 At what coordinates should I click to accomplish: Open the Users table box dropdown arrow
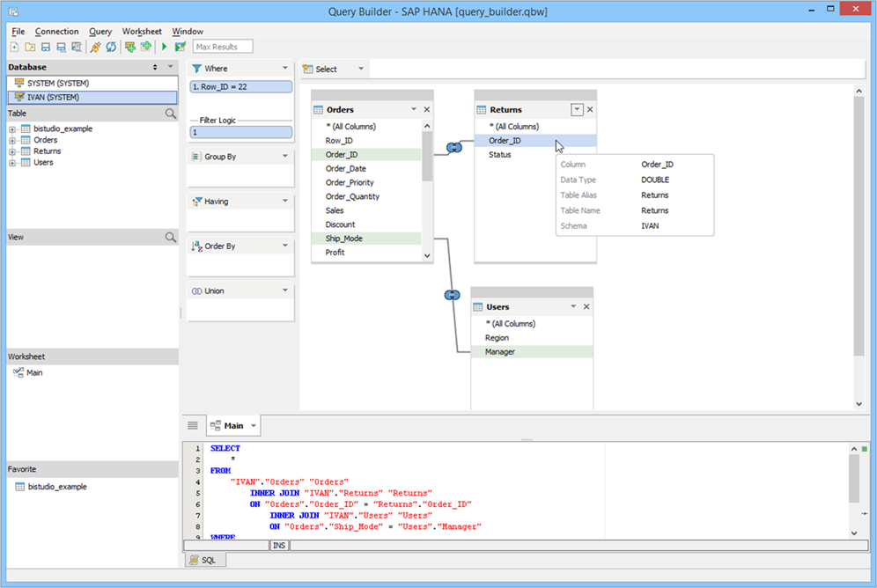tap(573, 306)
